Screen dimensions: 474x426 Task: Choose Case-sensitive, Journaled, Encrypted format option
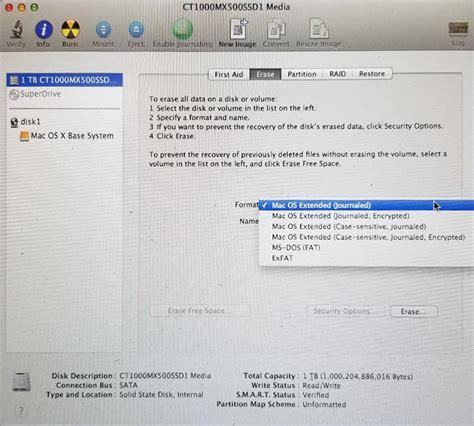pos(367,237)
